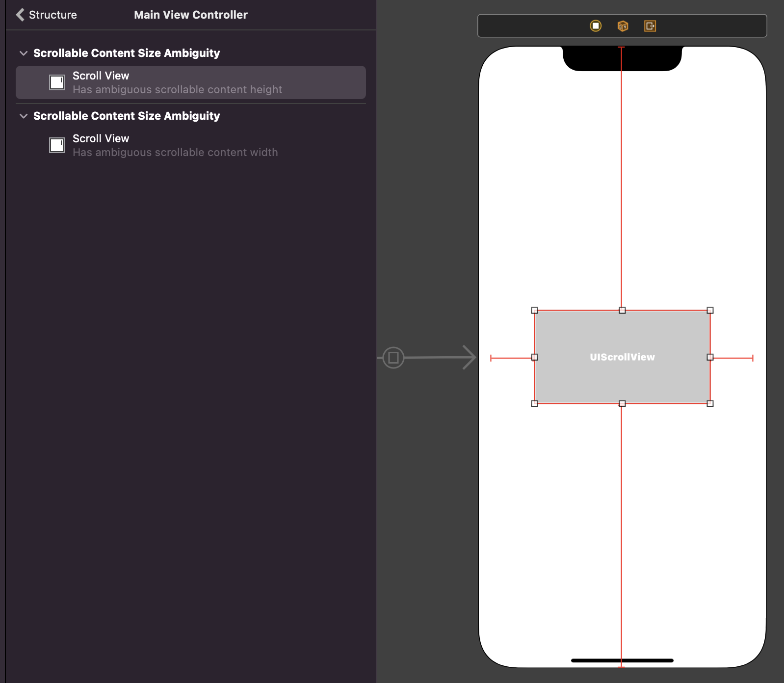
Task: Click the bottom-center resize handle of UIScrollView
Action: [622, 403]
